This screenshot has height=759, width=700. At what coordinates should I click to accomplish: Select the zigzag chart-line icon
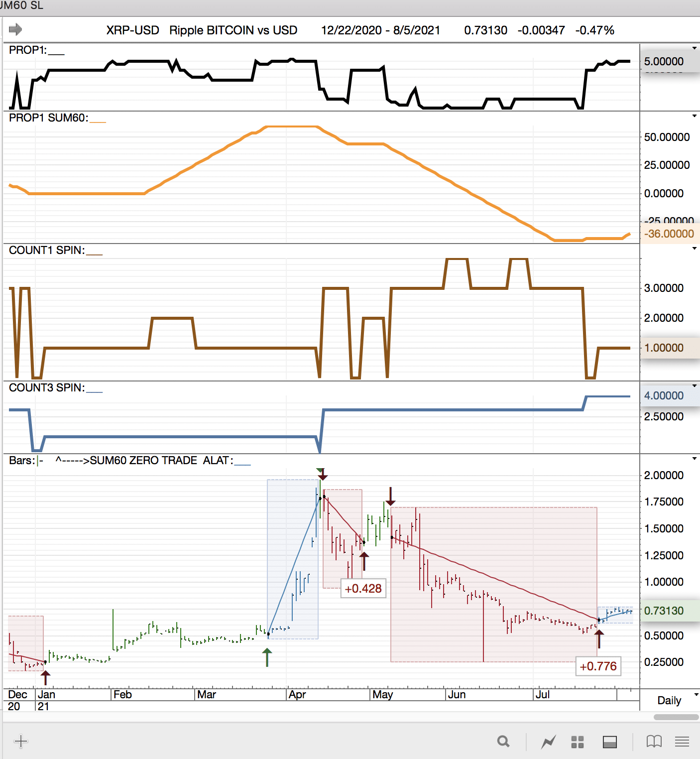click(x=548, y=742)
